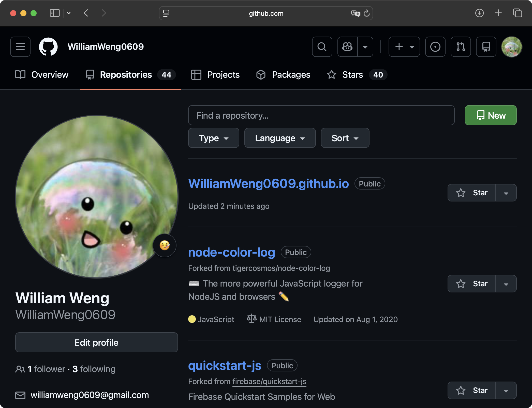Switch to the Overview tab
Image resolution: width=532 pixels, height=408 pixels.
click(42, 75)
